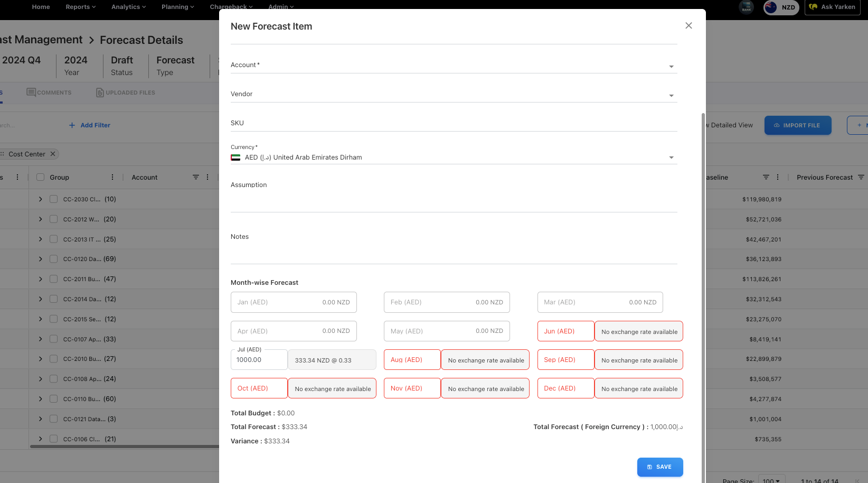Remove the Cost Center filter chip
The image size is (868, 483).
coord(53,154)
